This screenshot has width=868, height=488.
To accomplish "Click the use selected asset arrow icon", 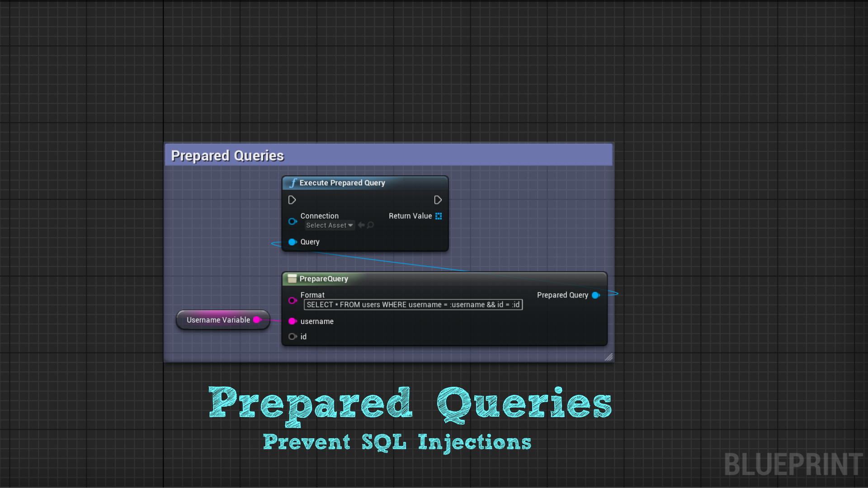I will point(361,225).
